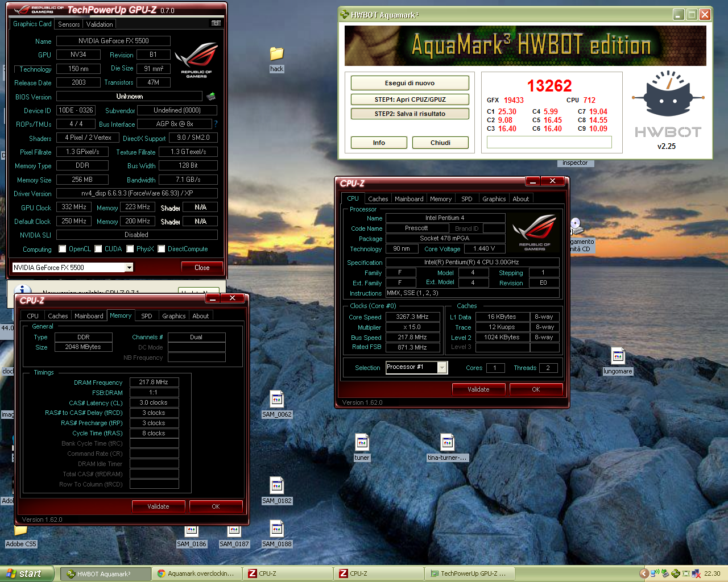Open About tab in CPU-Z CPU window
The image size is (728, 582).
pos(520,199)
